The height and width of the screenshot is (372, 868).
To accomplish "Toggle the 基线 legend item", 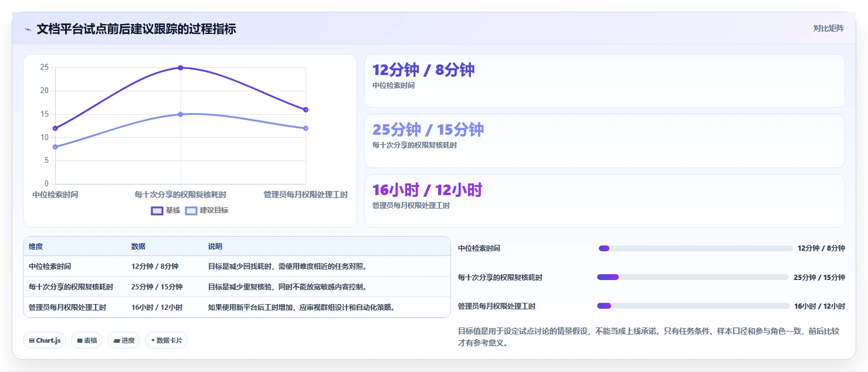I will click(x=165, y=210).
